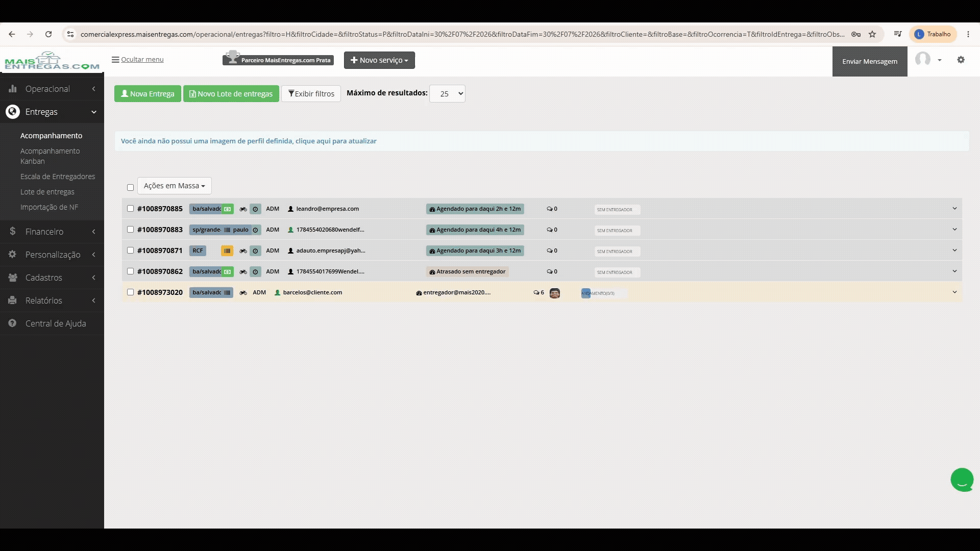Viewport: 980px width, 551px height.
Task: Expand the Cadastros sidebar menu
Action: [52, 278]
